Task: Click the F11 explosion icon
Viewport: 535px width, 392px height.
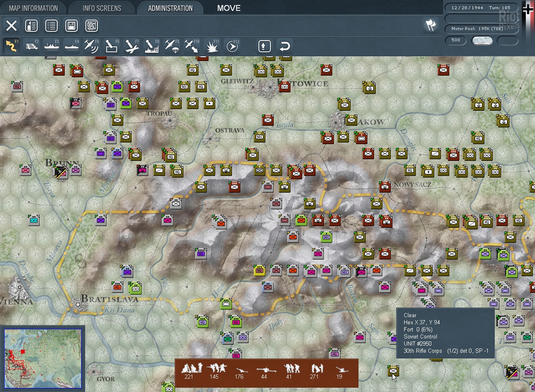Action: tap(212, 46)
